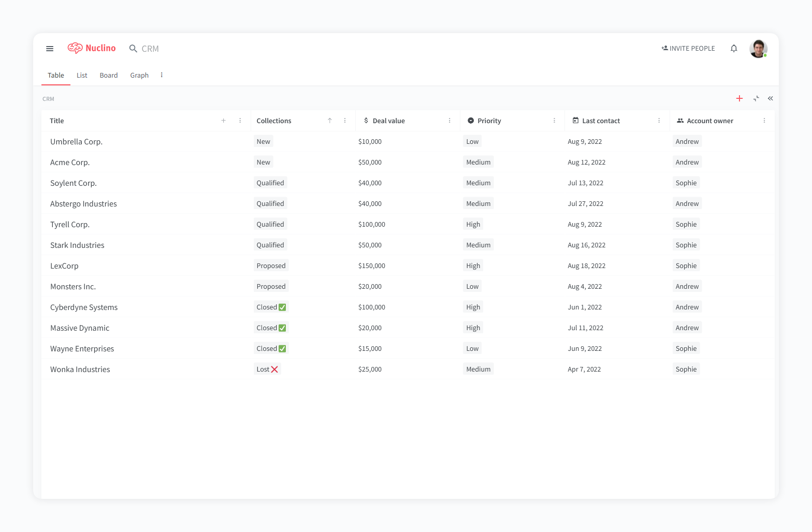Open Last contact column options menu
Viewport: 812px width, 532px height.
[x=659, y=121]
